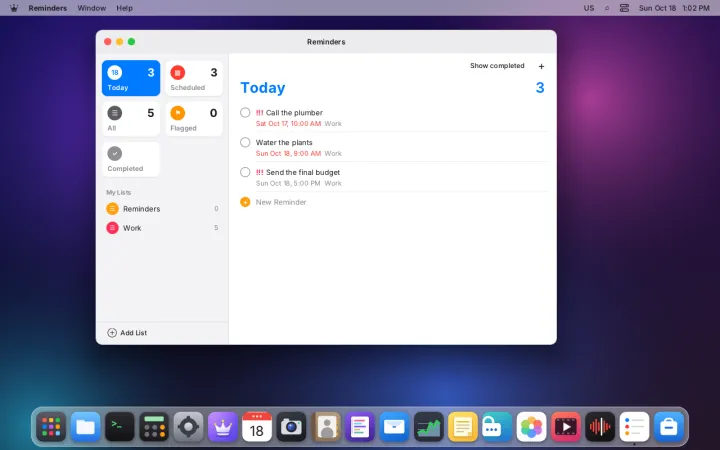This screenshot has width=720, height=450.
Task: Open Reminders icon in the dock
Action: tap(634, 427)
